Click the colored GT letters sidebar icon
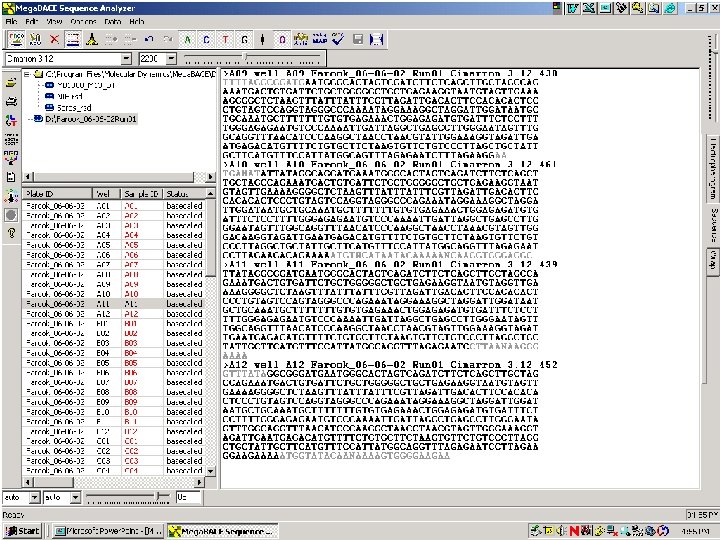The width and height of the screenshot is (720, 540). [x=11, y=120]
